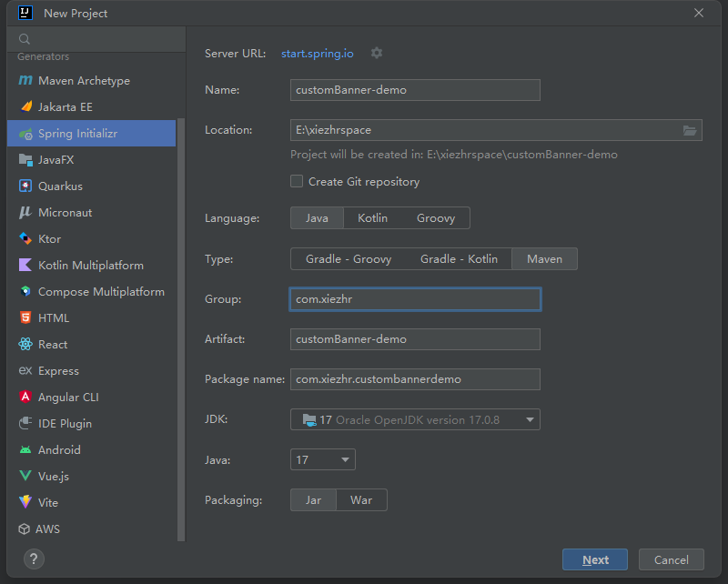Viewport: 728px width, 584px height.
Task: Click the generator search field
Action: point(96,39)
